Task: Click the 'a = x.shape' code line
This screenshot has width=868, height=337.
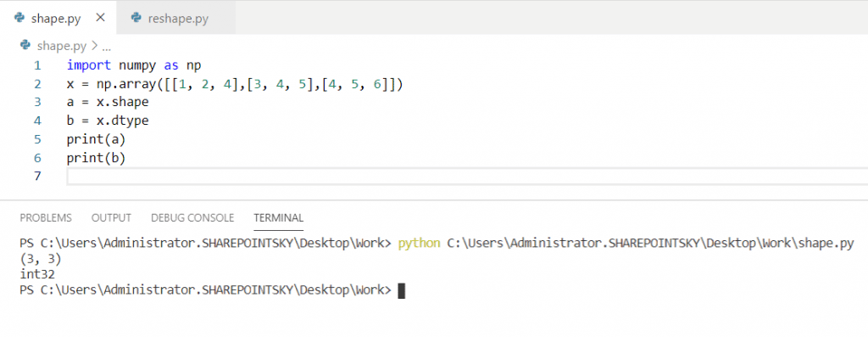Action: (108, 103)
